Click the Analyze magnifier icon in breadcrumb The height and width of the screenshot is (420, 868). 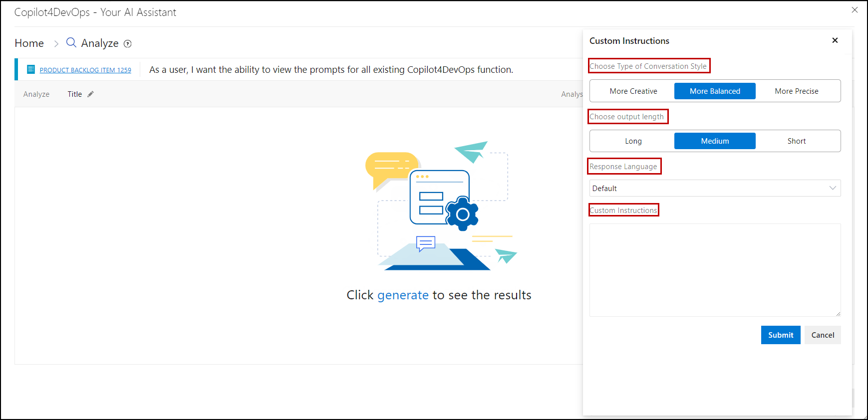click(x=71, y=42)
